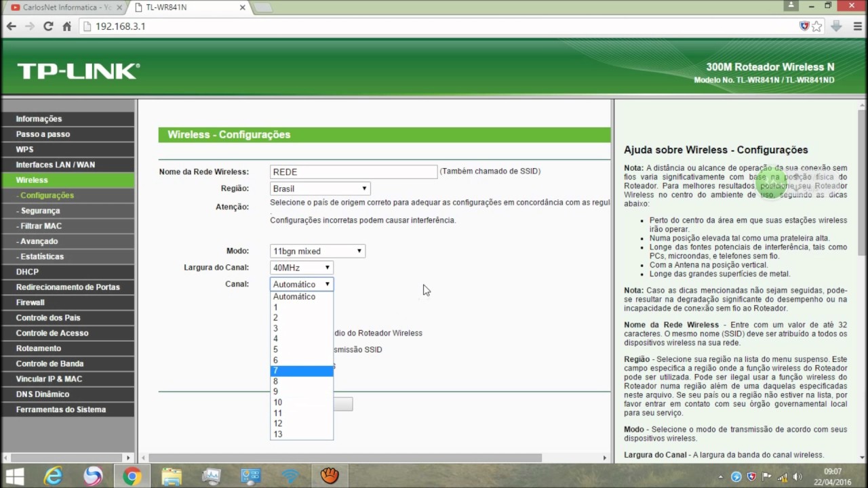Choose channel 11 in the list

[302, 413]
